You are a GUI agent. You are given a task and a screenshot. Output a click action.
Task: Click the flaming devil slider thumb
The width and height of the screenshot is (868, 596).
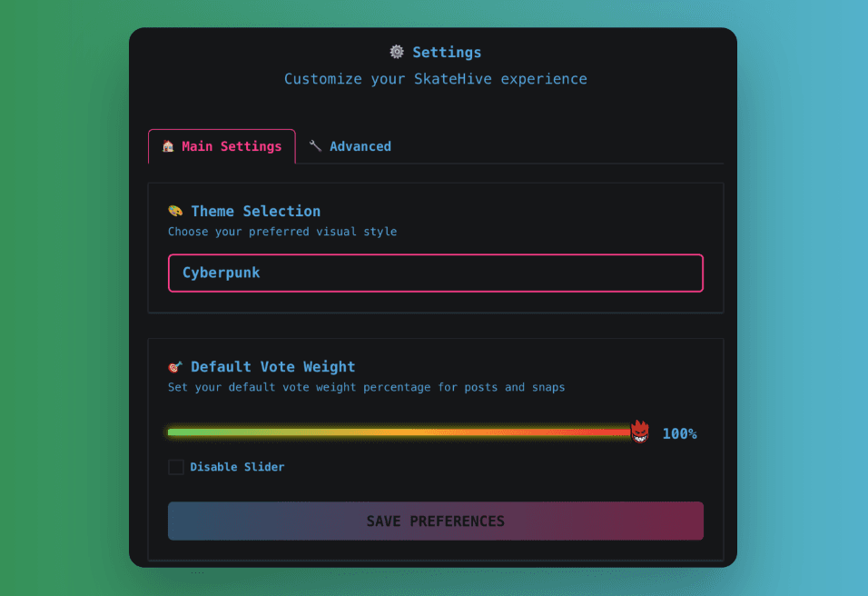click(640, 432)
